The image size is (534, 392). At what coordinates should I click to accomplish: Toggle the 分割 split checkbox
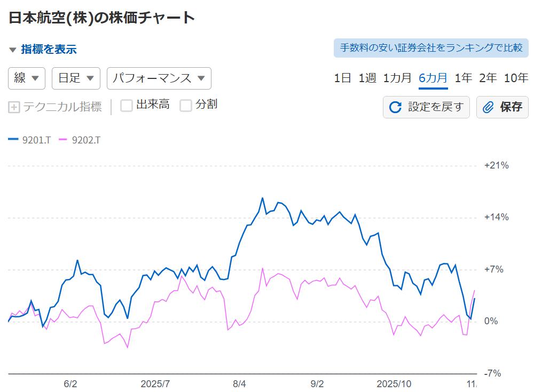(x=186, y=106)
